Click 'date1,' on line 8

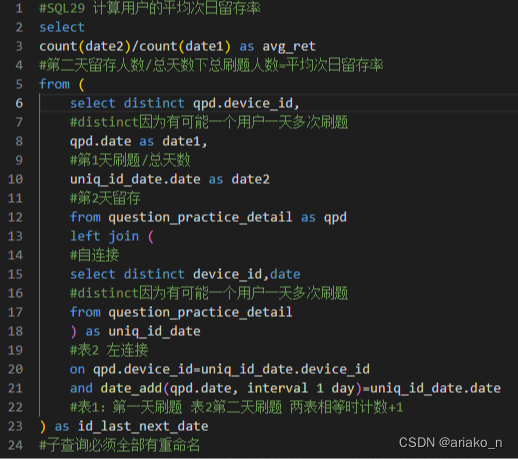coord(185,142)
